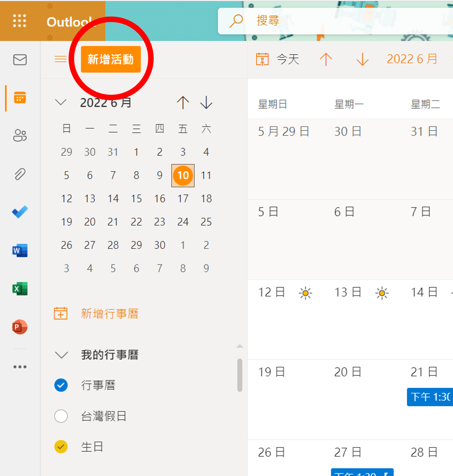Viewport: 453px width, 476px height.
Task: Click the 19日 cell in month view
Action: click(x=286, y=399)
